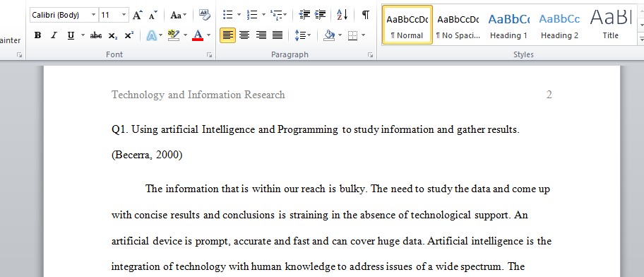Toggle Bold formatting
The image size is (644, 277).
[x=38, y=35]
